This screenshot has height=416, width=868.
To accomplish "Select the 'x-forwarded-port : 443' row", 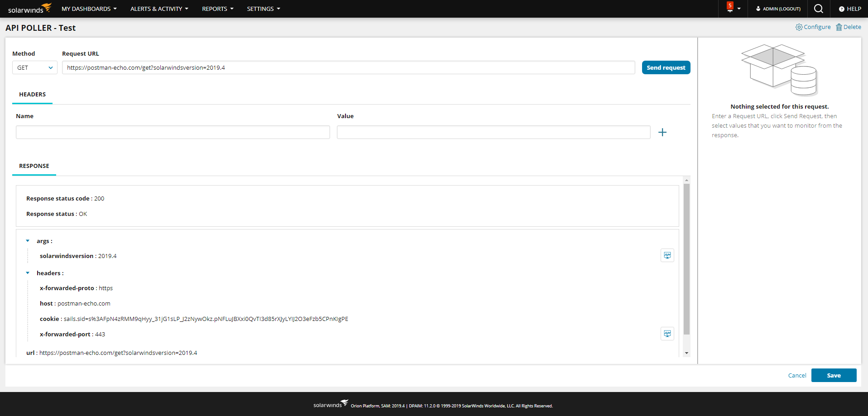I will pos(72,335).
